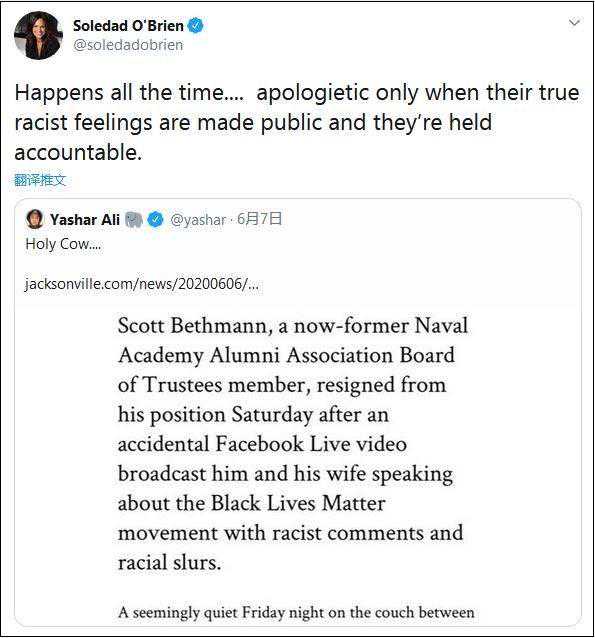Open the Soledad O'Brien display name
The height and width of the screenshot is (638, 595).
pos(128,26)
